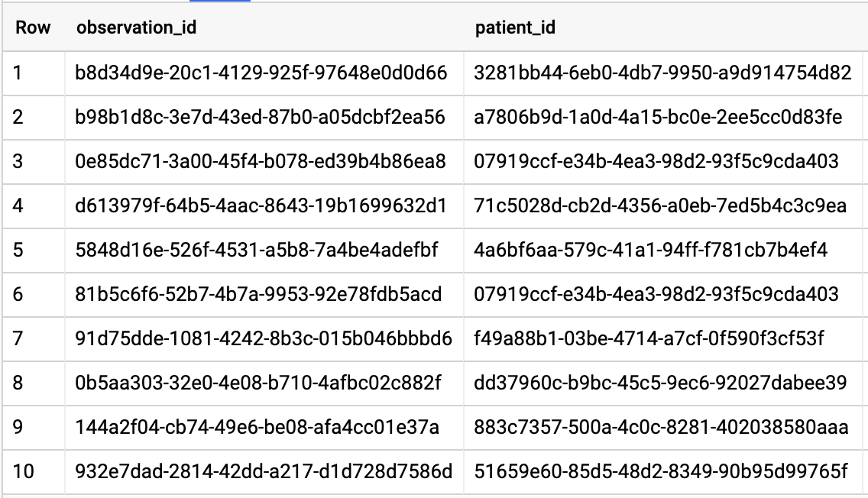Select patient ID starting with 883c7357
868x498 pixels.
[x=660, y=427]
